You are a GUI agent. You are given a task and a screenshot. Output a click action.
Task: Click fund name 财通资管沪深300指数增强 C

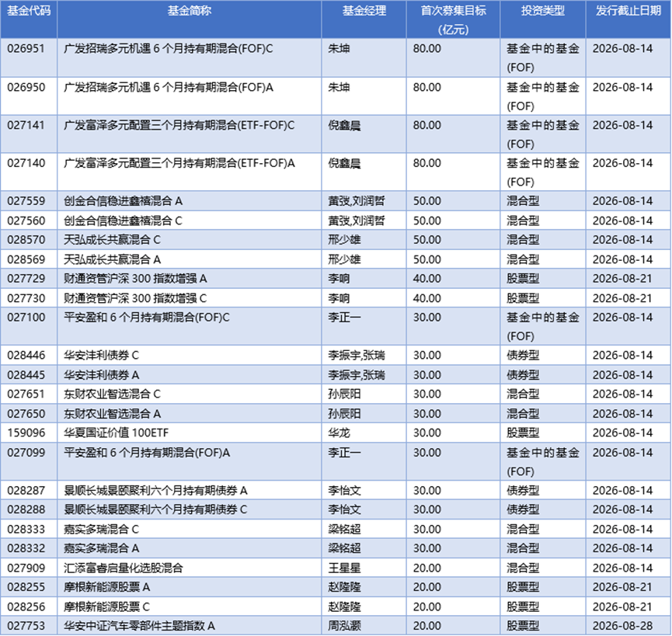tap(135, 298)
